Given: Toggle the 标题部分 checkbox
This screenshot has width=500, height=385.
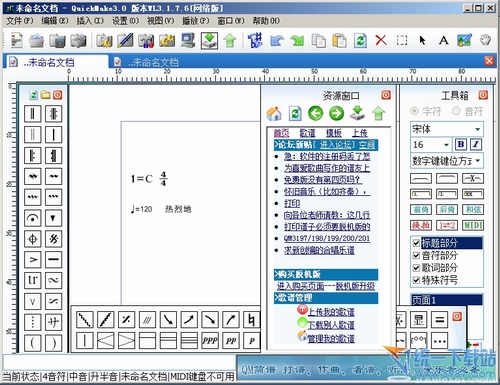Looking at the screenshot, I should click(416, 243).
